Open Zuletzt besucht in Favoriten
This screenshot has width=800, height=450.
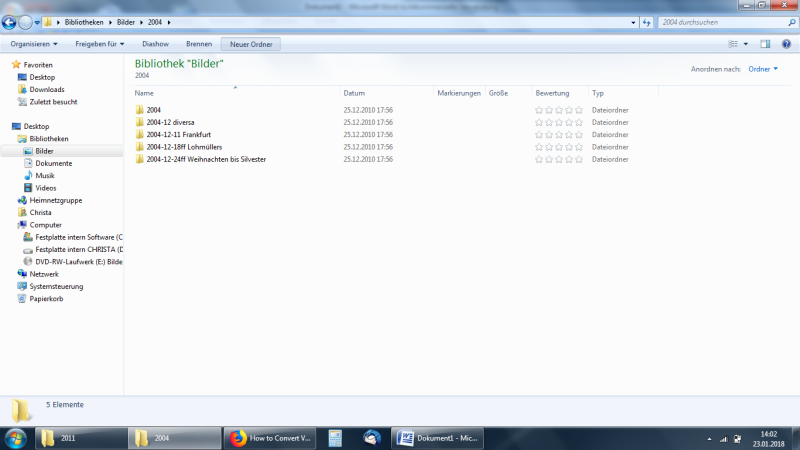[54, 102]
